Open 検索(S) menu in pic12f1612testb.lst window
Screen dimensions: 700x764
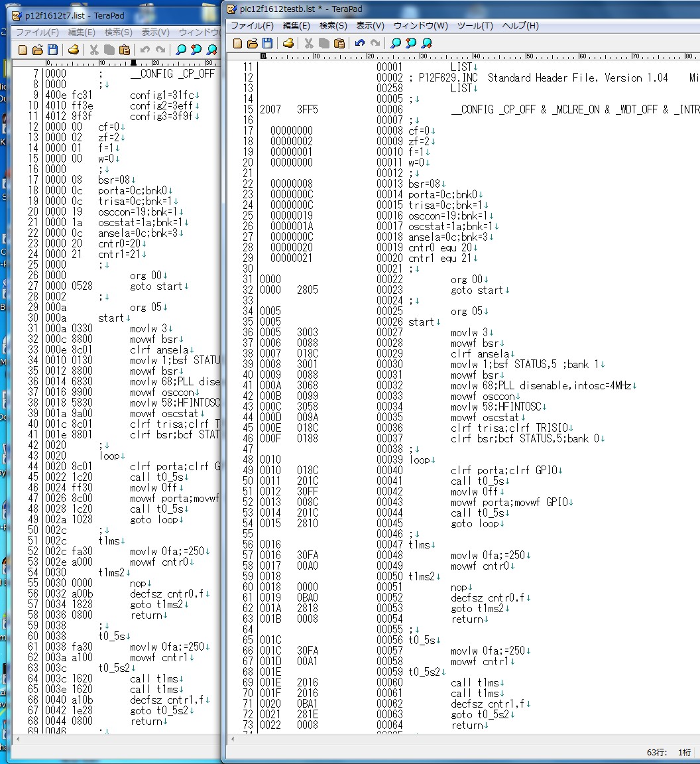pos(333,26)
